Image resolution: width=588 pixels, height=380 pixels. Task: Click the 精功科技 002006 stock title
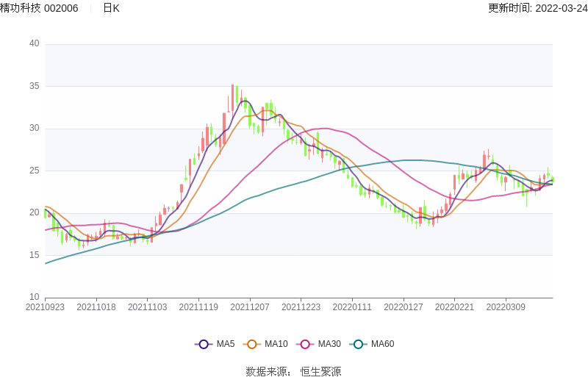tap(40, 8)
